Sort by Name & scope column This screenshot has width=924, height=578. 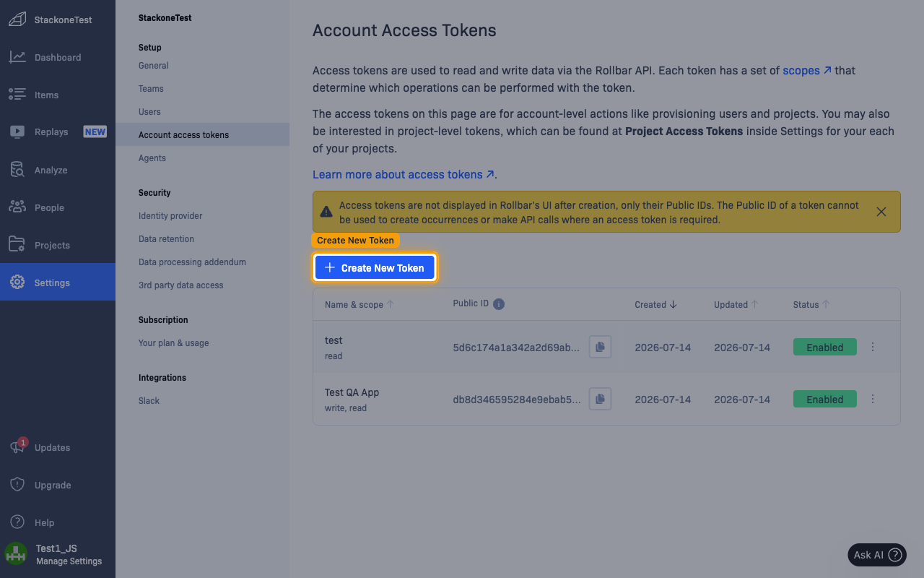pyautogui.click(x=359, y=305)
